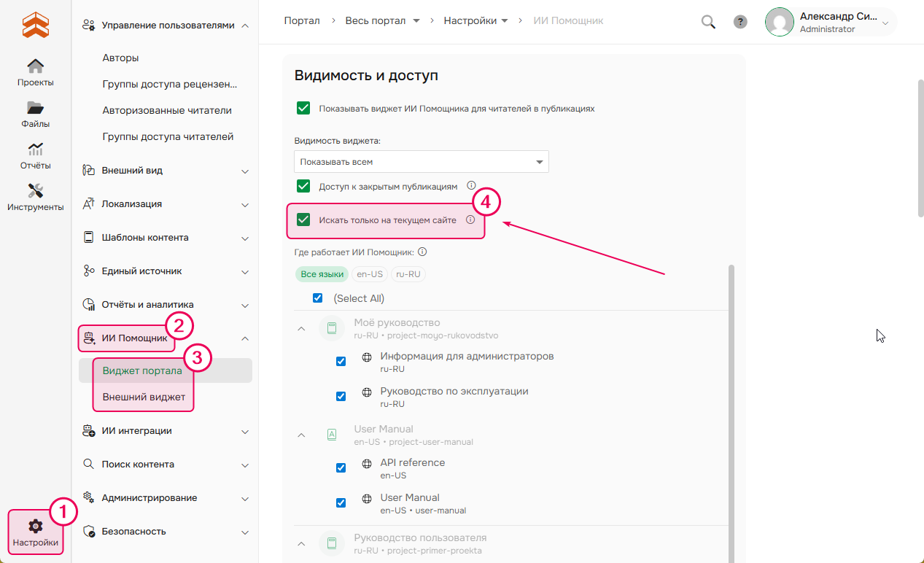
Task: Click the Поиск контента magnifier icon
Action: 89,465
